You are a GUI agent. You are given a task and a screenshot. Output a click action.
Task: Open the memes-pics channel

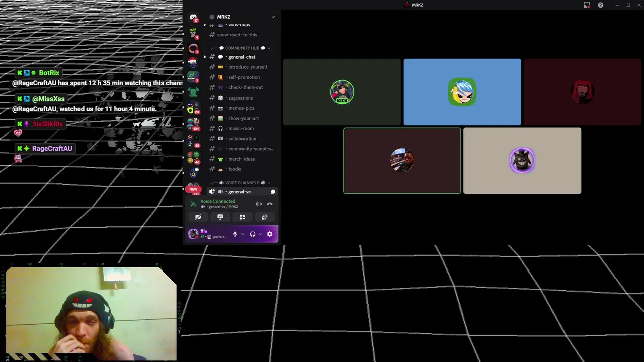(242, 108)
